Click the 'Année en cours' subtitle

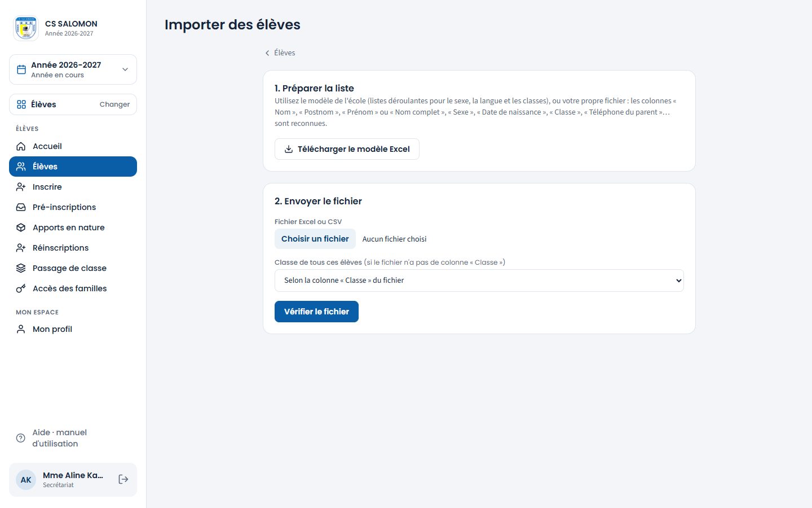click(58, 75)
